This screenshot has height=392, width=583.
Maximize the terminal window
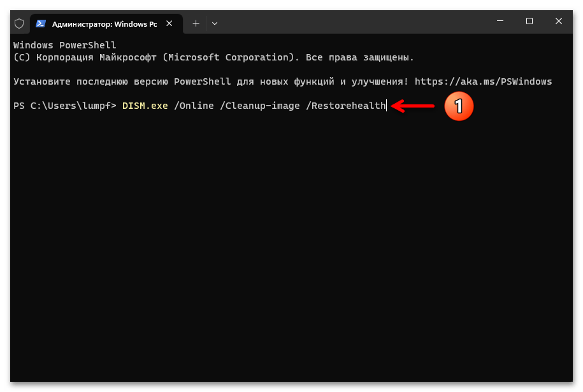point(529,21)
